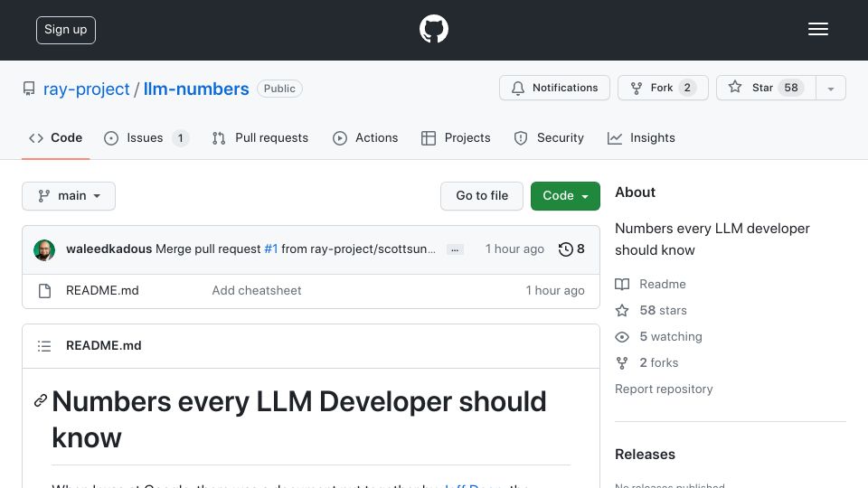This screenshot has width=868, height=488.
Task: Click the star count 58 badge
Action: (x=791, y=88)
